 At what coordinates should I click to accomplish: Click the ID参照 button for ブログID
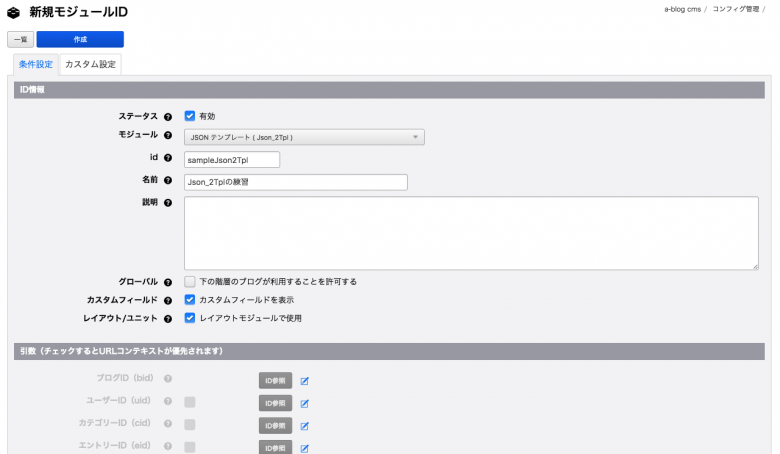pyautogui.click(x=275, y=380)
